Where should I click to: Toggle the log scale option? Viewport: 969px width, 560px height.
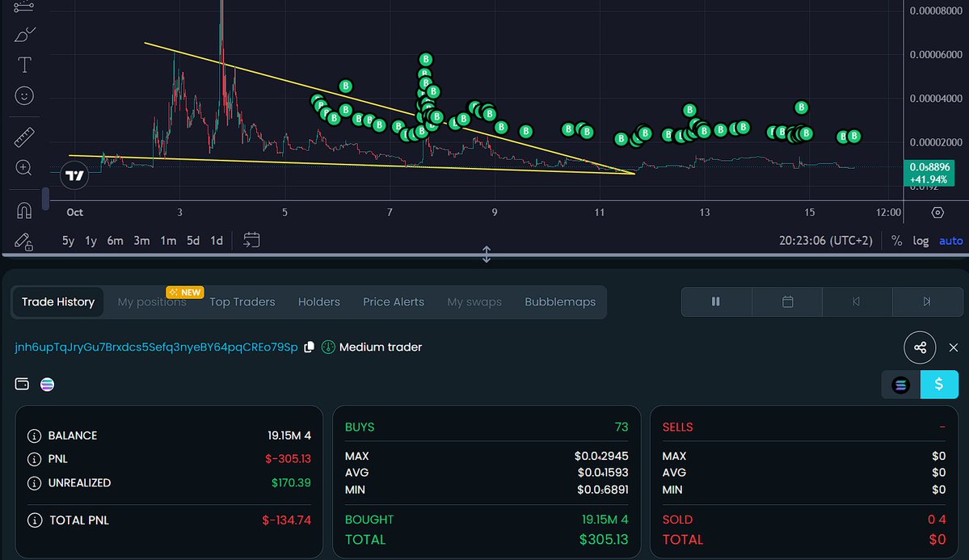click(921, 241)
